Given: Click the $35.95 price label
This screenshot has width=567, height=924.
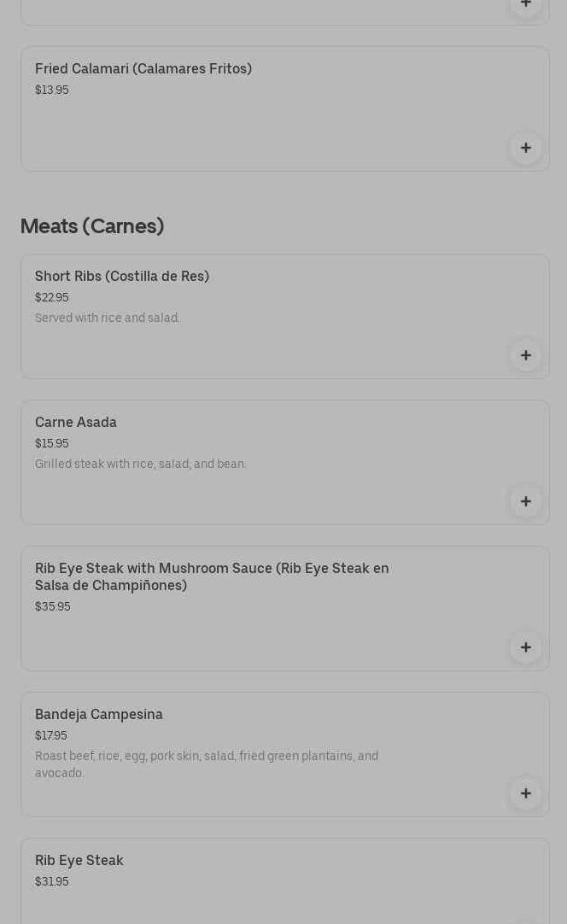Looking at the screenshot, I should point(53,607).
